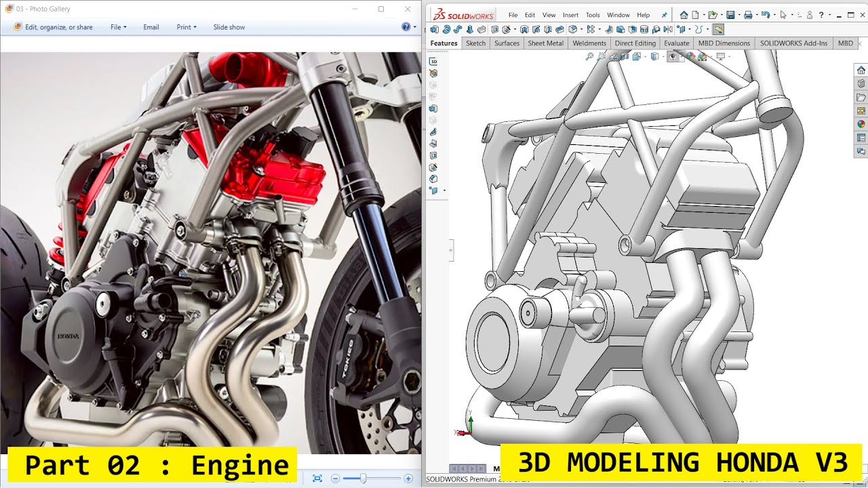Click Edit, organize, or share in Photo Gallery
Screen dimensions: 868x488
[x=54, y=27]
